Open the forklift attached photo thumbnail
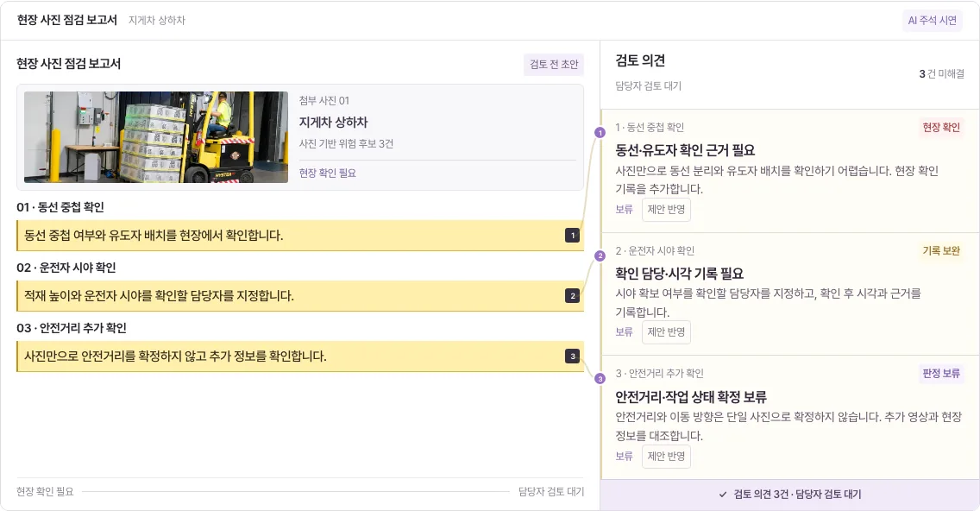This screenshot has height=511, width=980. 156,137
